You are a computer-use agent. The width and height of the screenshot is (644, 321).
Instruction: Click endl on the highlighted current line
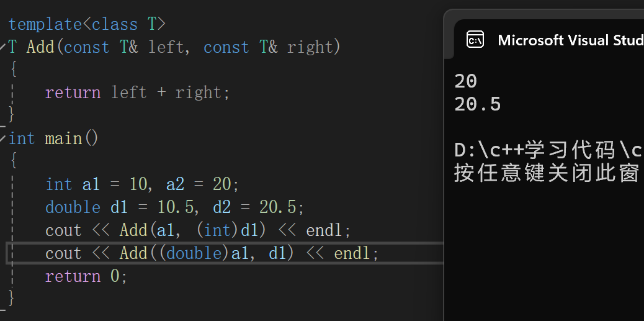click(x=352, y=253)
